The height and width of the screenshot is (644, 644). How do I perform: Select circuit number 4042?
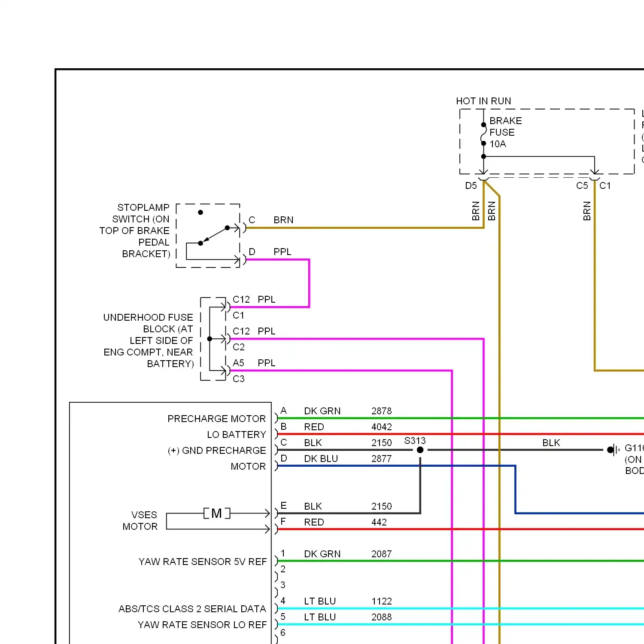click(381, 427)
